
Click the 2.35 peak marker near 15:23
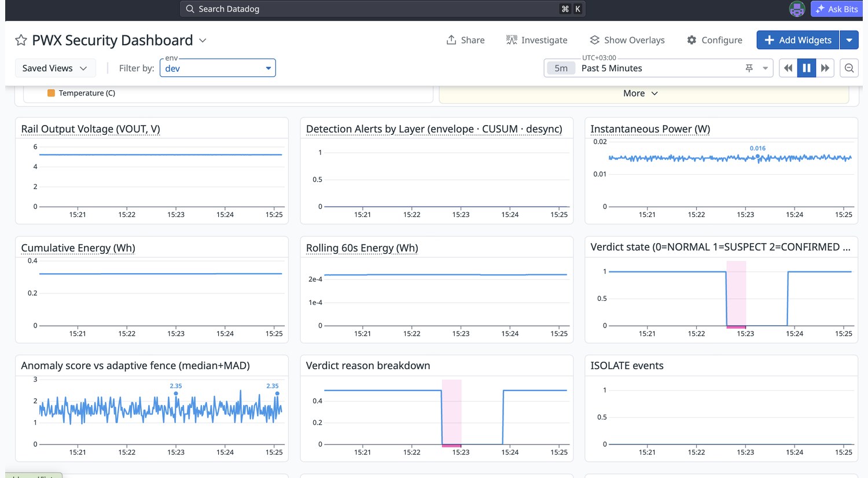(x=176, y=394)
